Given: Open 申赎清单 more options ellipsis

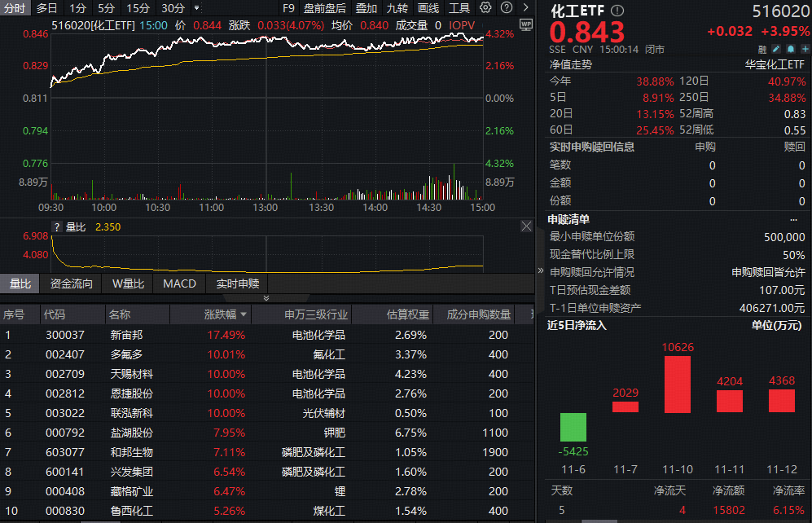Looking at the screenshot, I should click(793, 219).
